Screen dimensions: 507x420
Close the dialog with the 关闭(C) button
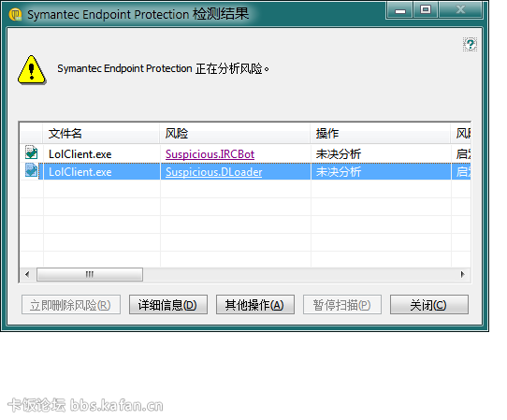tap(429, 305)
